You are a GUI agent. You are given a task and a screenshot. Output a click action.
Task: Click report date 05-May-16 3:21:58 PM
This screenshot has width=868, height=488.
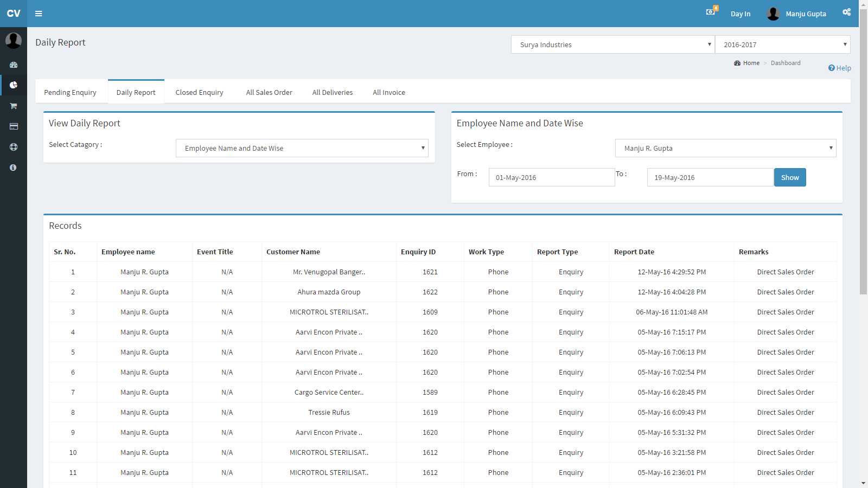pyautogui.click(x=672, y=452)
